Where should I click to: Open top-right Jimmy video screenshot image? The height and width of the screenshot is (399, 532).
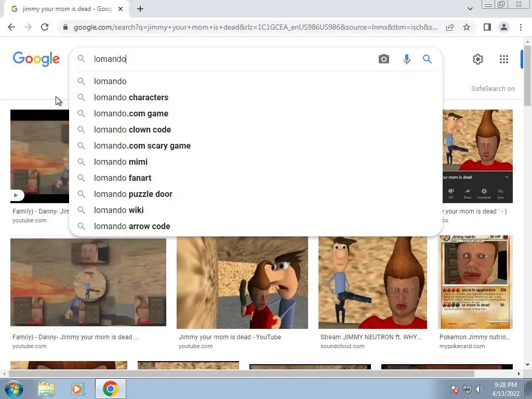point(478,156)
